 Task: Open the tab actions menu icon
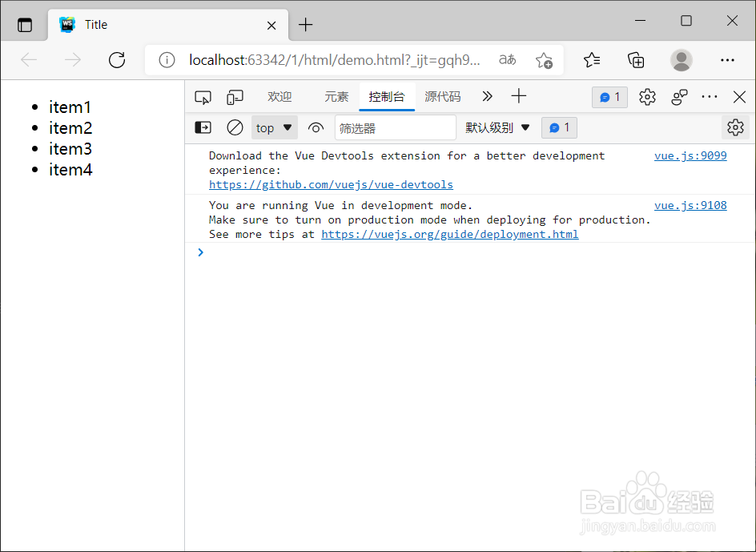click(x=25, y=25)
